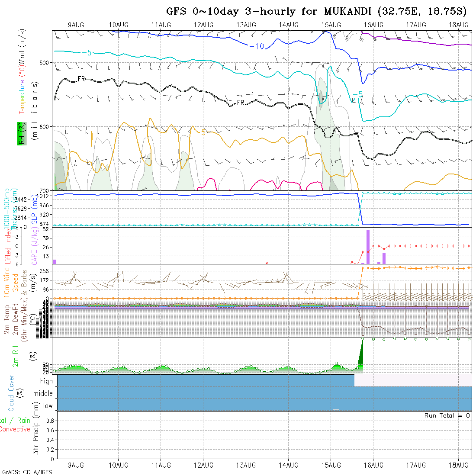Viewport: 476px width, 476px height.
Task: Click the '3hr Precip (mm)' axis title
Action: pos(36,428)
